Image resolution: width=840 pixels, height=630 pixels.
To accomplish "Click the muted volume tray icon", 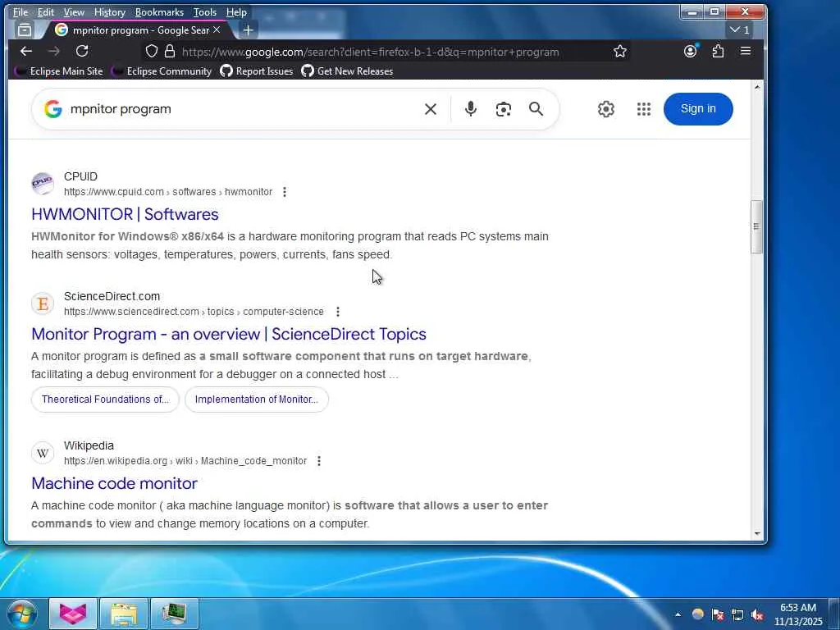I will tap(757, 614).
